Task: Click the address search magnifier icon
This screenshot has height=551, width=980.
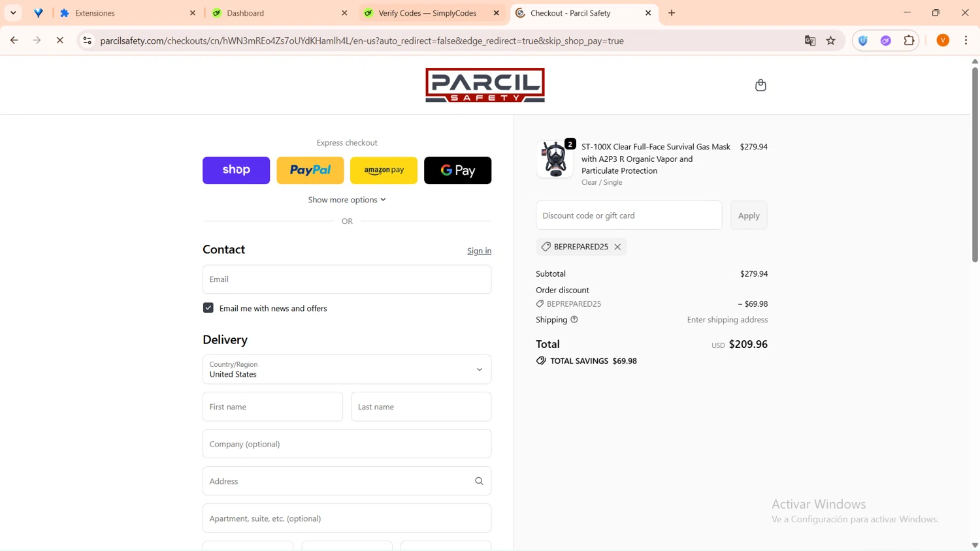Action: [x=479, y=481]
